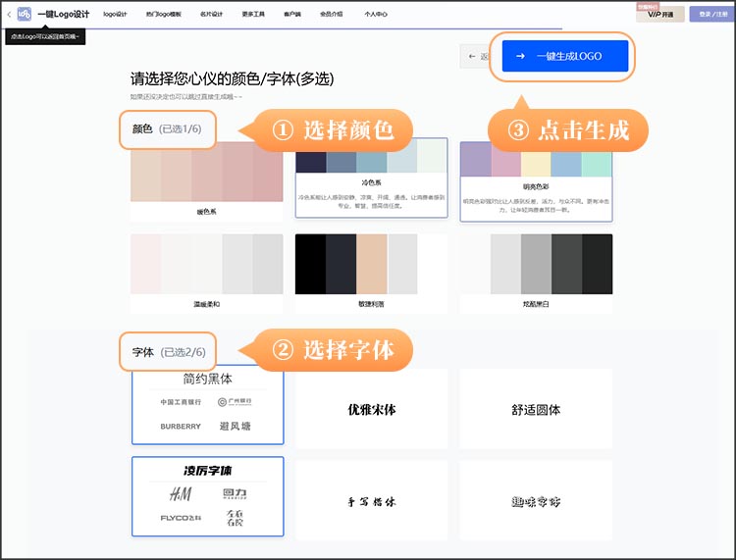Click the mid-gray stripe in 炫酷黑白 palette
736x560 pixels.
pyautogui.click(x=536, y=264)
